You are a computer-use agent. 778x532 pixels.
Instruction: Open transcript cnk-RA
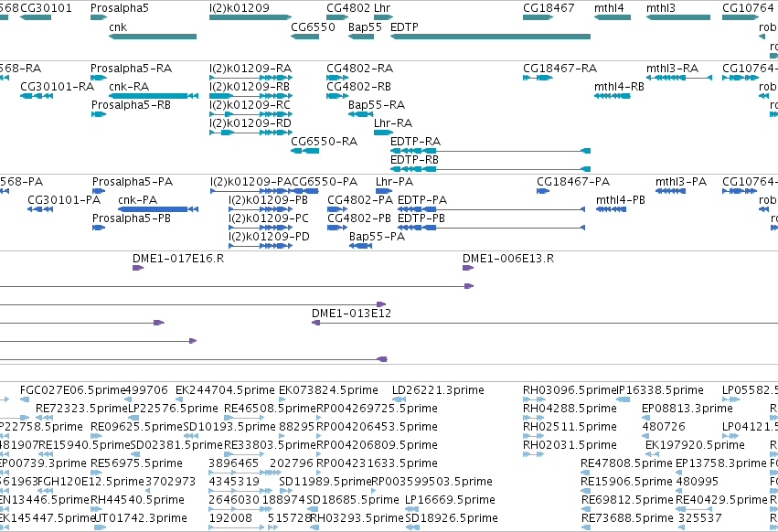coord(129,87)
